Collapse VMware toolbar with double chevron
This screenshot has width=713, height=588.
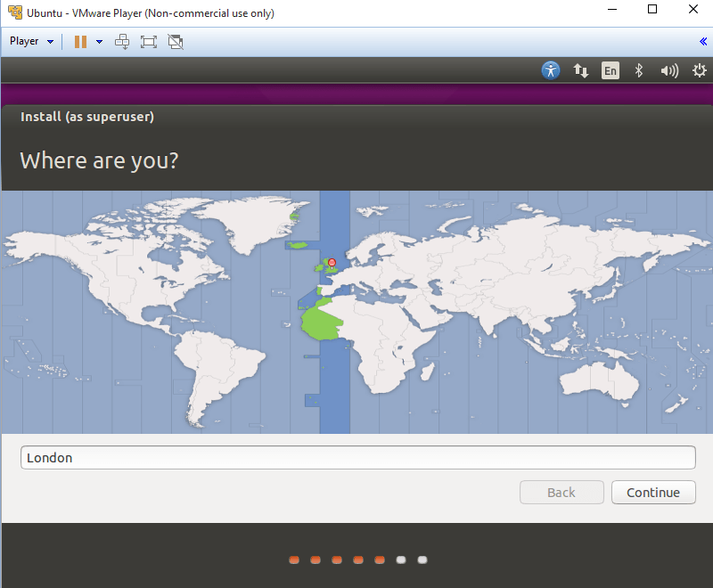[703, 41]
